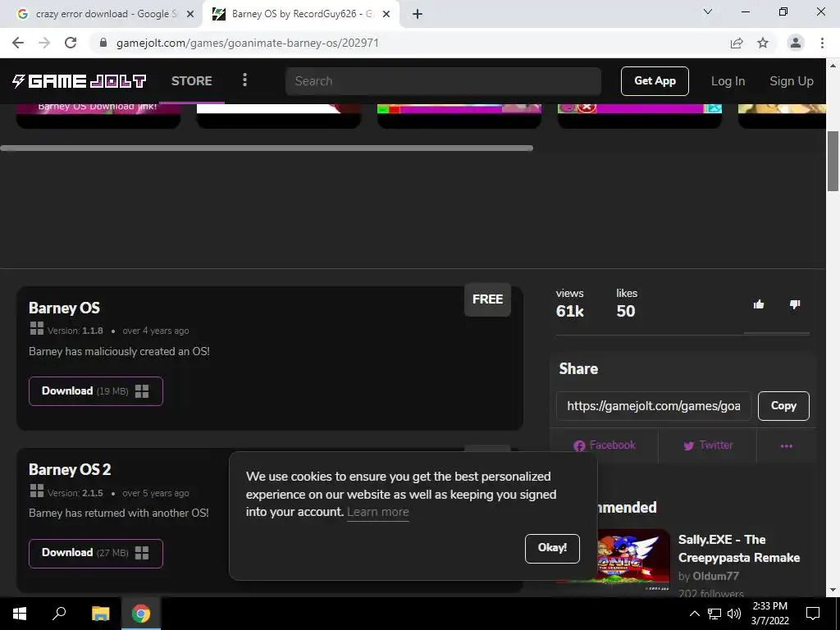
Task: Open the STORE section
Action: click(x=191, y=81)
